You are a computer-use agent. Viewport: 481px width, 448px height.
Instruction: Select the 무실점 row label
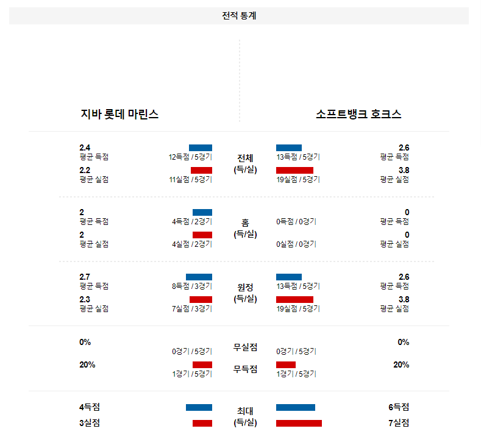click(245, 347)
